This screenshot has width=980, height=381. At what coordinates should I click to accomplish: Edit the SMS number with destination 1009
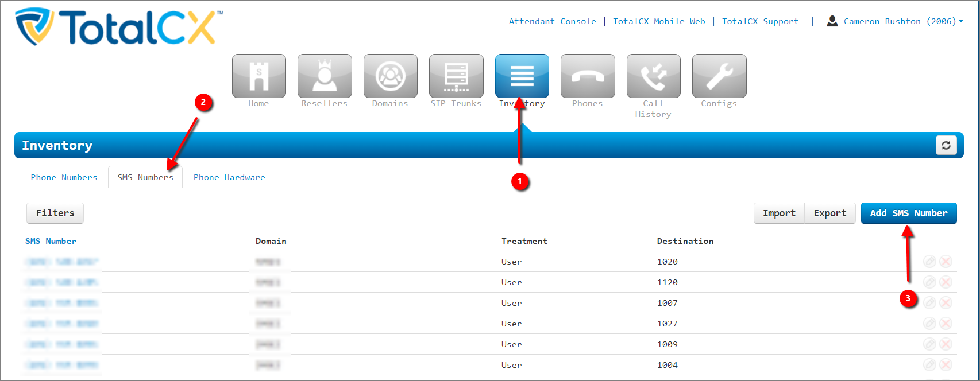[x=929, y=344]
